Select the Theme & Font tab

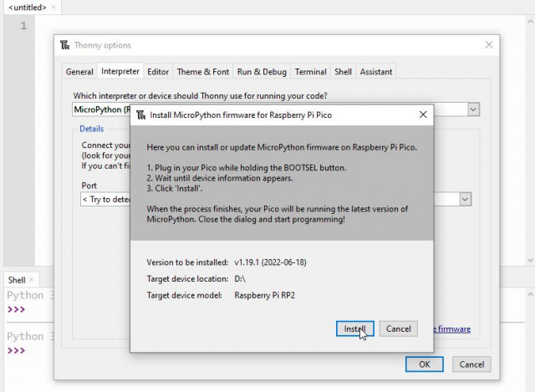(202, 72)
